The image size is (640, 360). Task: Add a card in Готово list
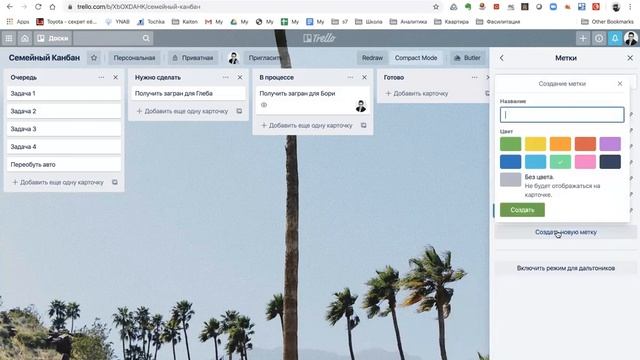click(417, 93)
